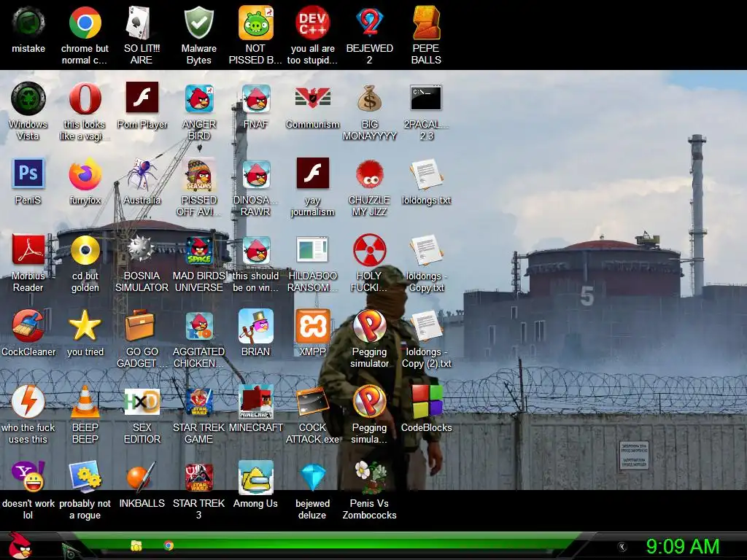Open the CCleaner-style broom icon

(x=28, y=326)
